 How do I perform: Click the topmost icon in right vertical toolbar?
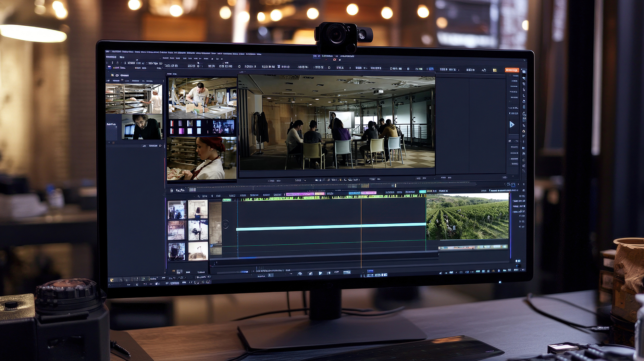click(524, 72)
